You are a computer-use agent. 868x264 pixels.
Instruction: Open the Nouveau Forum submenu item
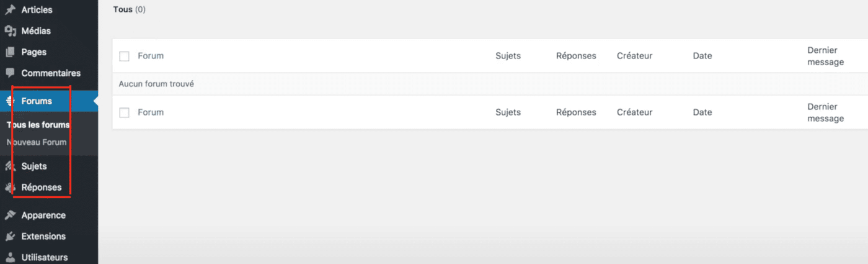37,142
